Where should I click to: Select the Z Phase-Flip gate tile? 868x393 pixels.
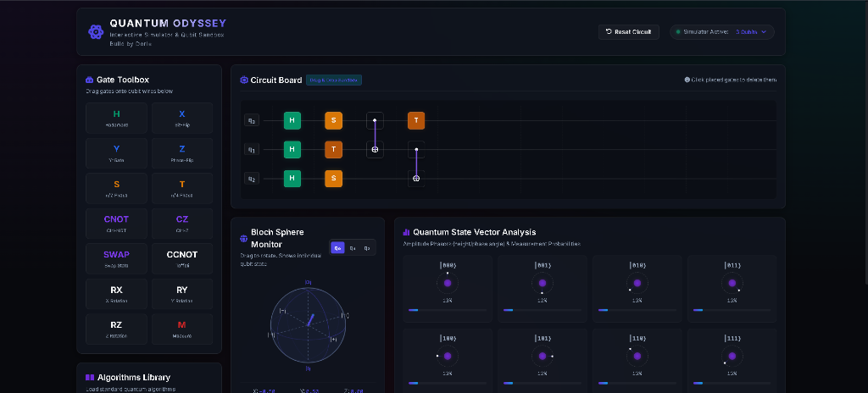(x=182, y=153)
